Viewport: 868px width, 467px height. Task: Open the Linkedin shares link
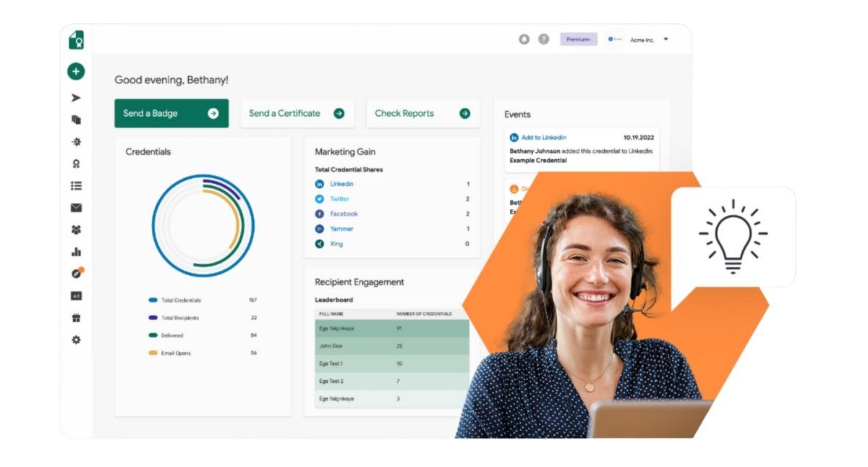pyautogui.click(x=341, y=184)
